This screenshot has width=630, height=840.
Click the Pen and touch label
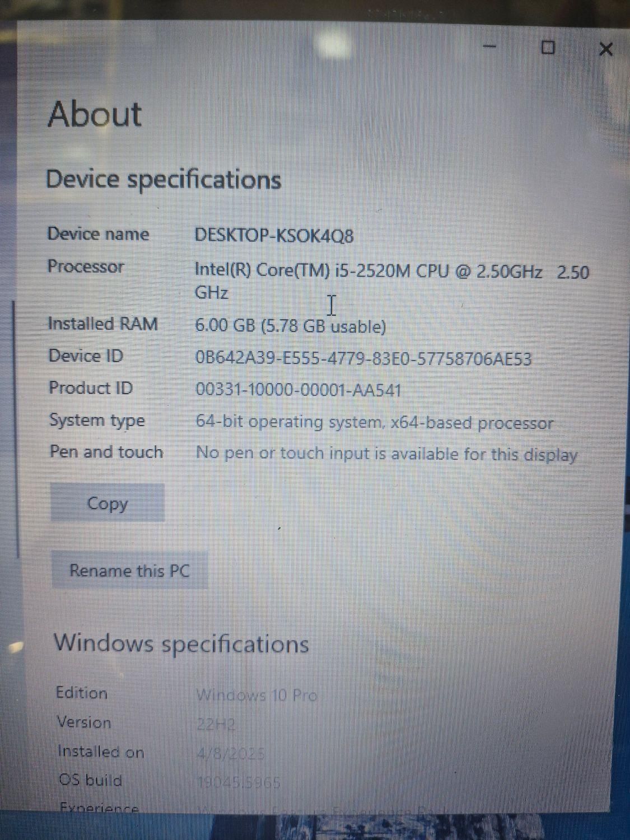[x=106, y=451]
